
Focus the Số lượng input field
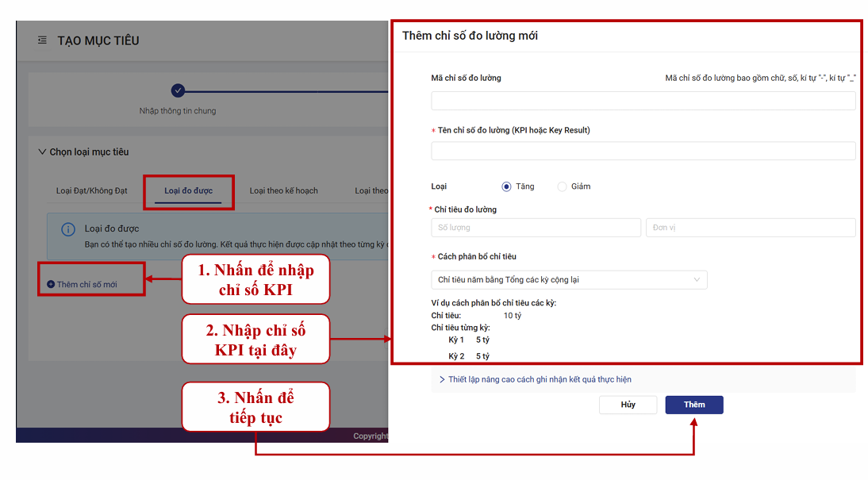point(536,228)
